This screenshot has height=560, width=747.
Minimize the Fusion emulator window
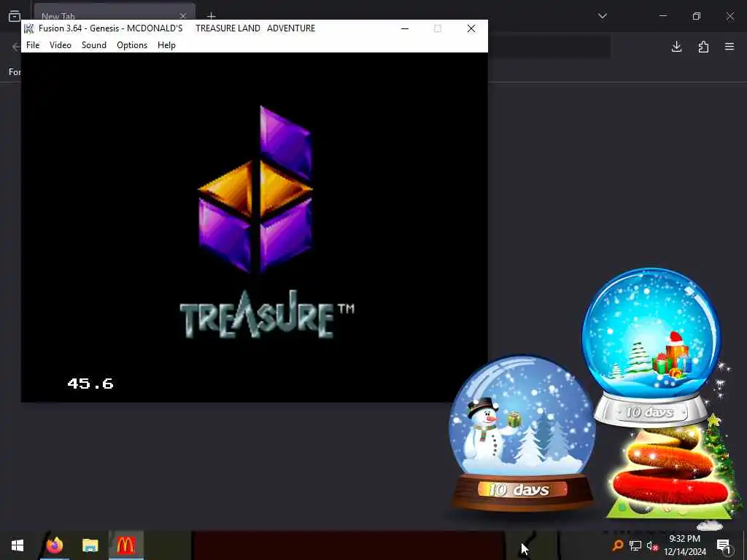(405, 28)
